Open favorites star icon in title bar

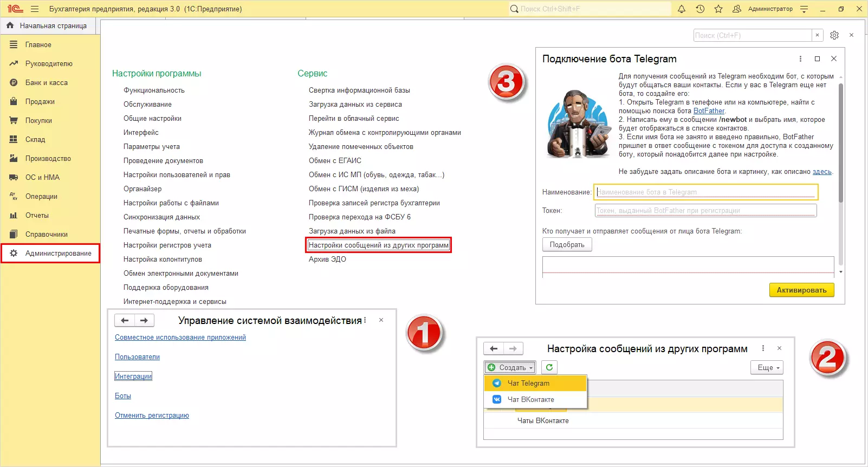point(718,9)
